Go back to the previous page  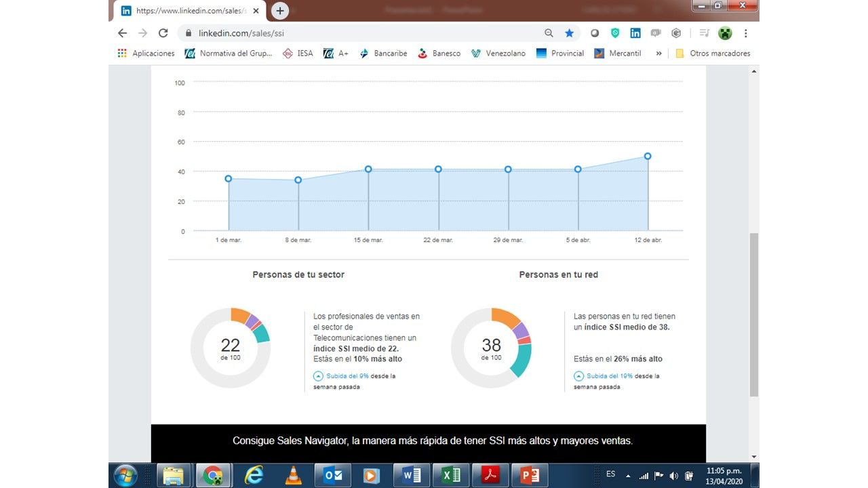122,33
